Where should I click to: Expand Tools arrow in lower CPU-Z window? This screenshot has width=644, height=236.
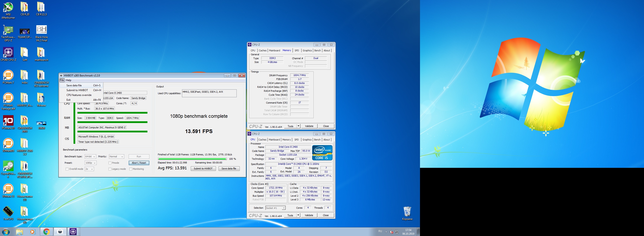pos(298,215)
